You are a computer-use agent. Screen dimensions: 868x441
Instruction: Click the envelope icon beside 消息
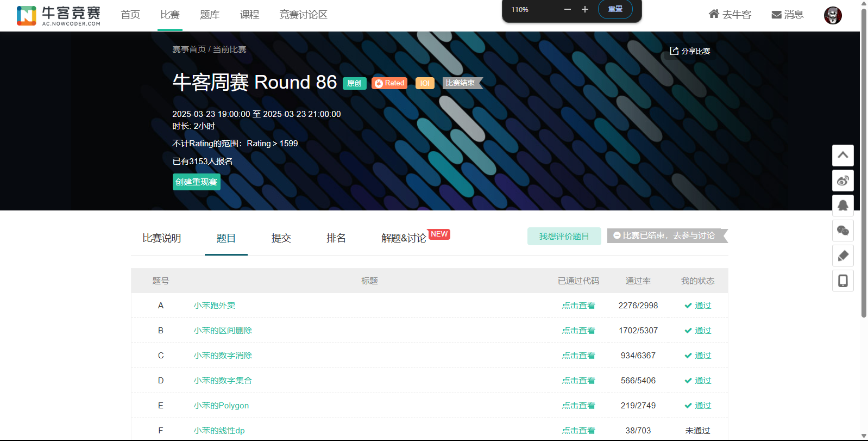coord(777,15)
